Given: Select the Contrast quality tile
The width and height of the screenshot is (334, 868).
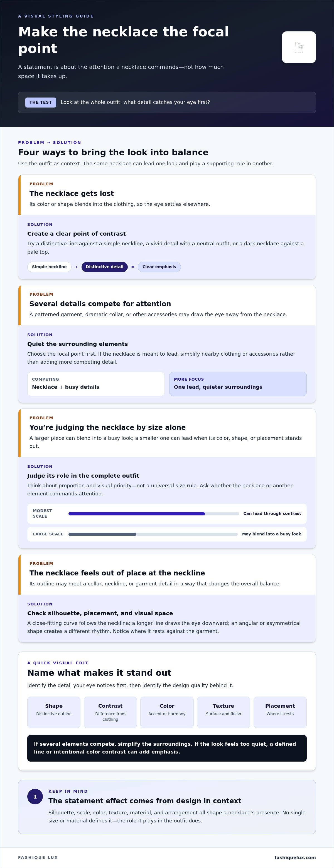Looking at the screenshot, I should [x=110, y=712].
